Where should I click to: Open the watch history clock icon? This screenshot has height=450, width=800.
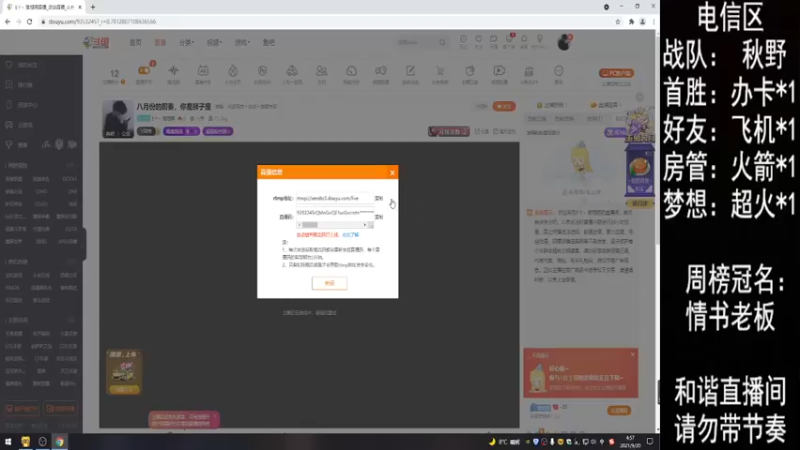[x=463, y=39]
